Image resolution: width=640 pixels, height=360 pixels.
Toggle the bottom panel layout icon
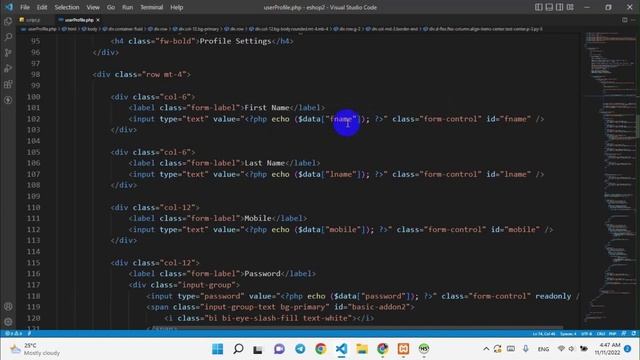(549, 7)
